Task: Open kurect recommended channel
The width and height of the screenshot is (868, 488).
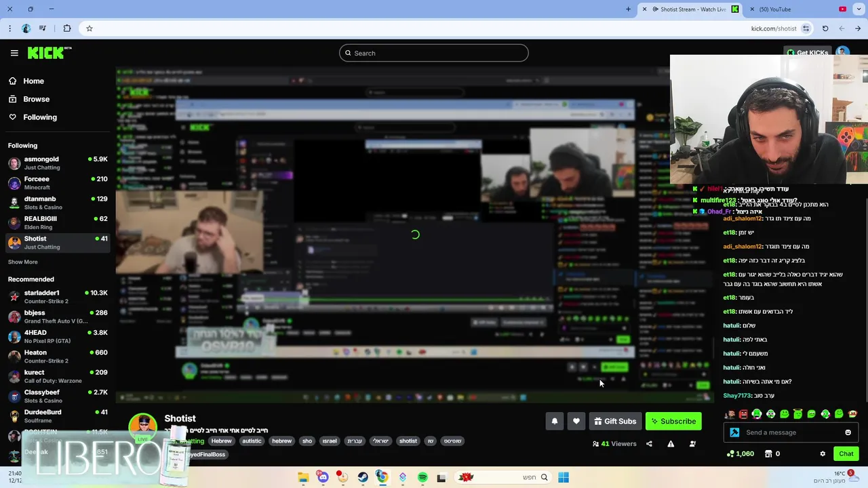Action: coord(58,376)
